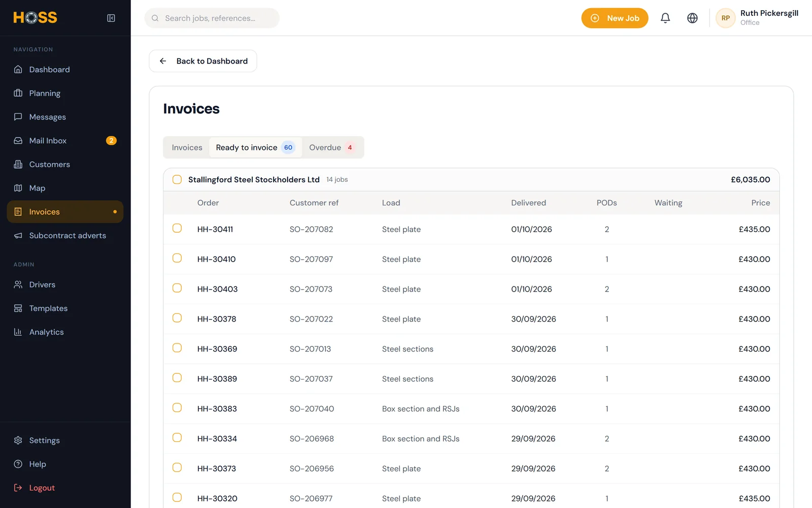Select all Stallingford Steel Stockholders jobs checkbox
This screenshot has height=508, width=812.
pos(177,179)
